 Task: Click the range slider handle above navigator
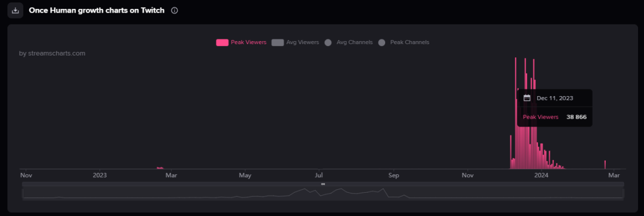[x=323, y=184]
